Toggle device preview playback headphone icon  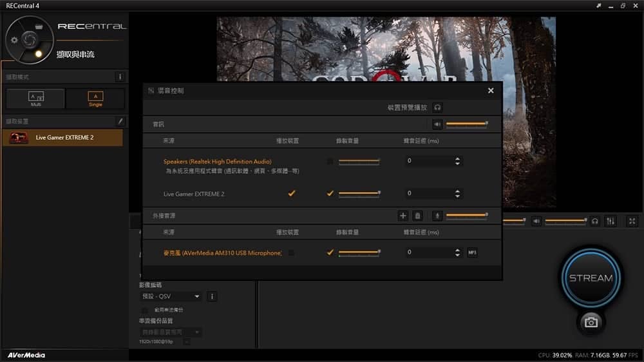[437, 107]
